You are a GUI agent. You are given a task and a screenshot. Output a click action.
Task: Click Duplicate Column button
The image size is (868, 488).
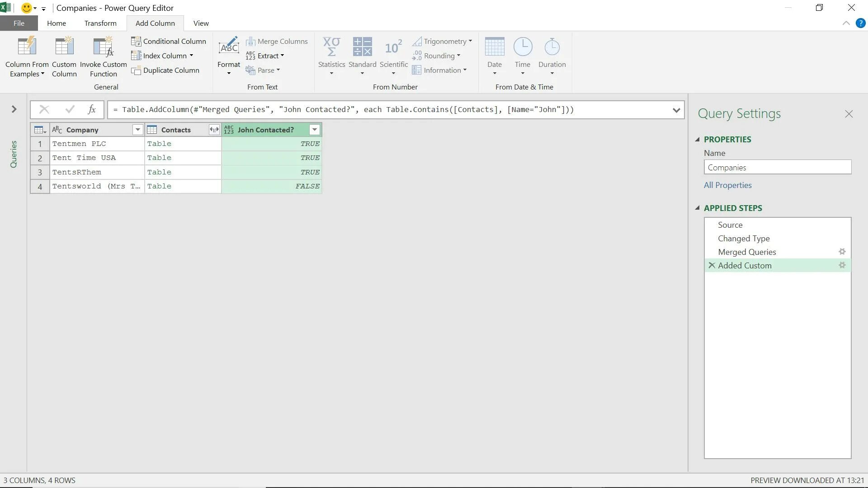(x=165, y=70)
